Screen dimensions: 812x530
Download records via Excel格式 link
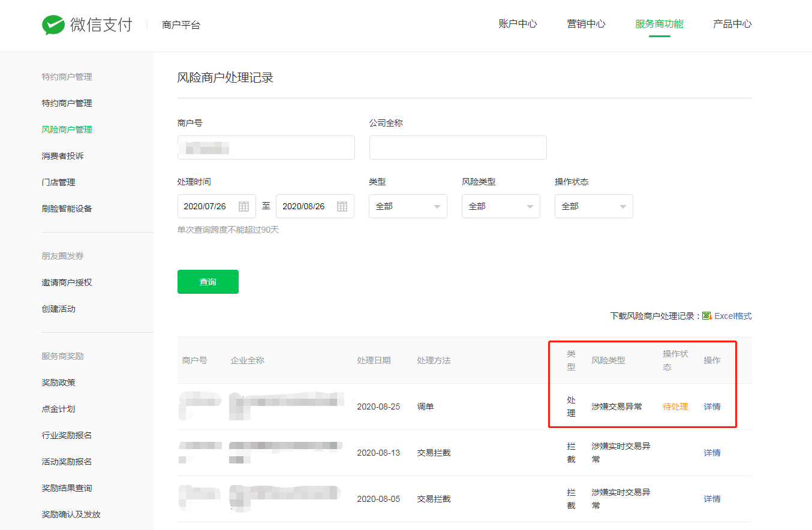pyautogui.click(x=733, y=316)
